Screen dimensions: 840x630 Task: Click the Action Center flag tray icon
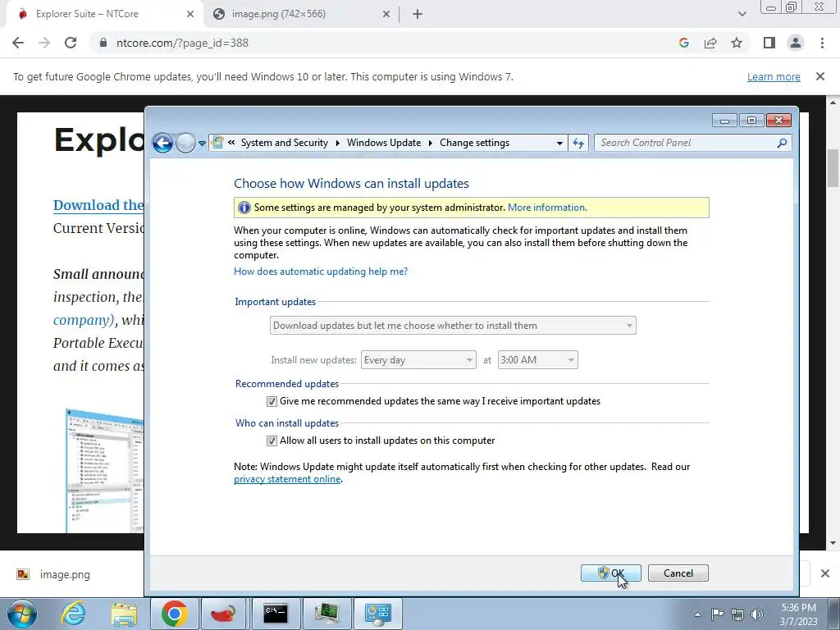point(717,614)
